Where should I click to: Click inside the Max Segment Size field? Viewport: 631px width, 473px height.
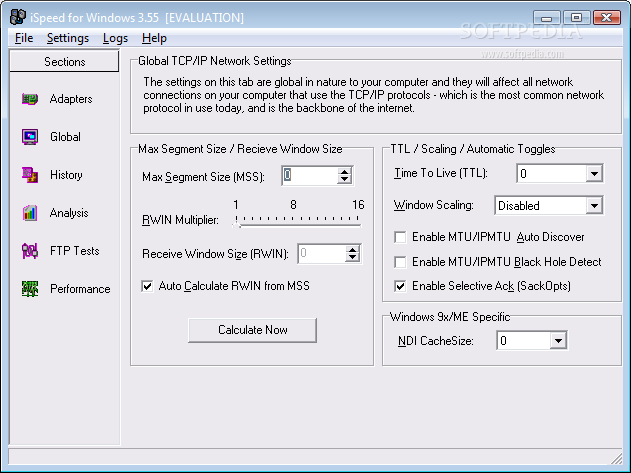[x=309, y=176]
